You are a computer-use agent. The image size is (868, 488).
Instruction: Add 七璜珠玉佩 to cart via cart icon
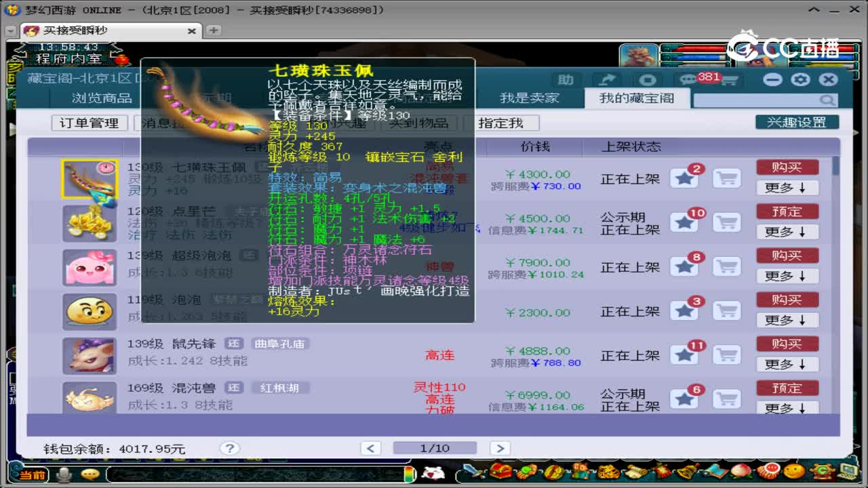[x=726, y=179]
